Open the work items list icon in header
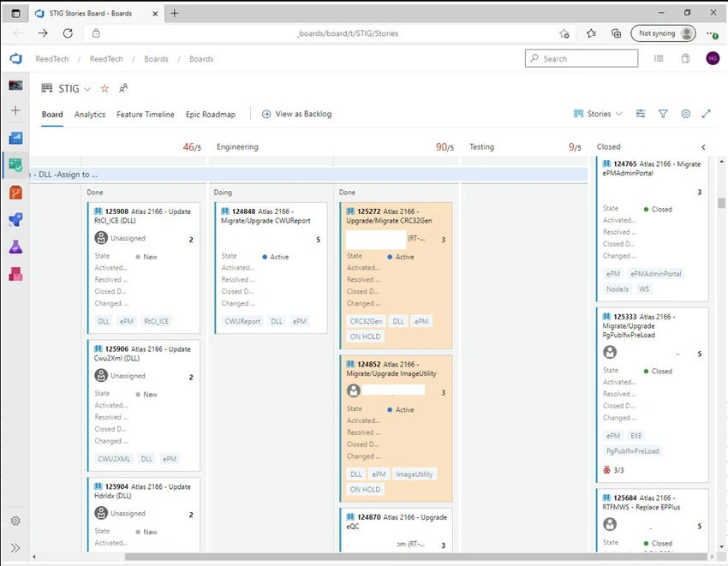Screen dimensions: 728x566 tap(659, 58)
